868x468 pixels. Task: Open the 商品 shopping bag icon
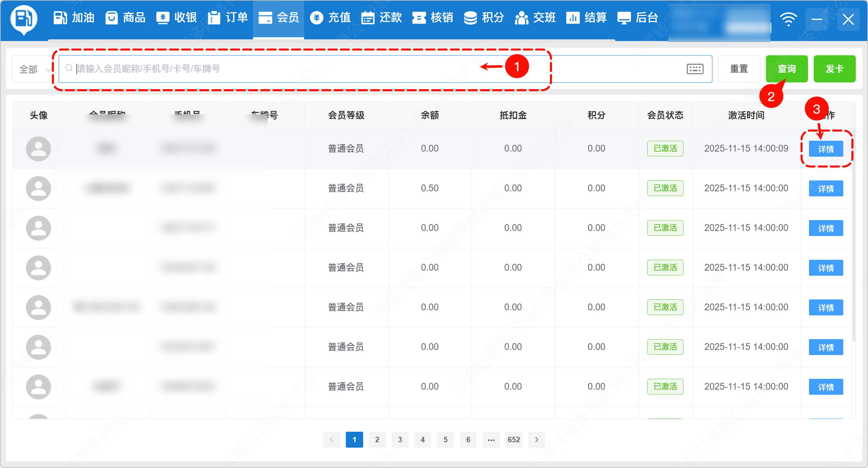(x=112, y=18)
